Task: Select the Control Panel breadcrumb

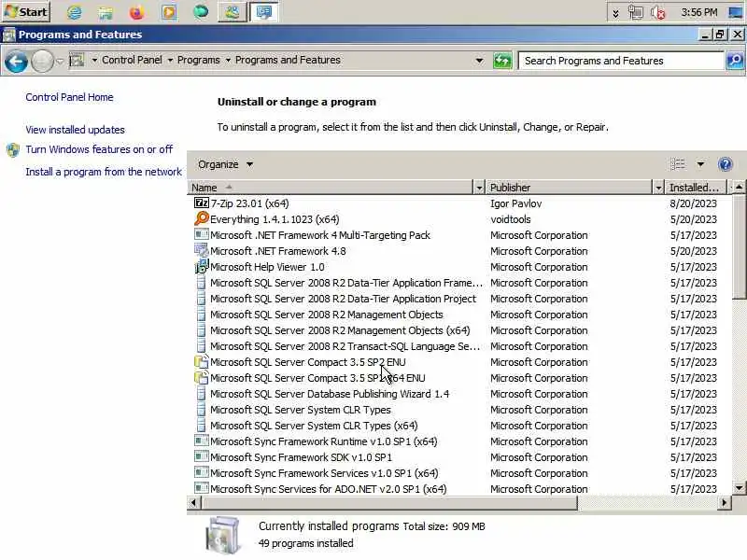Action: tap(132, 60)
